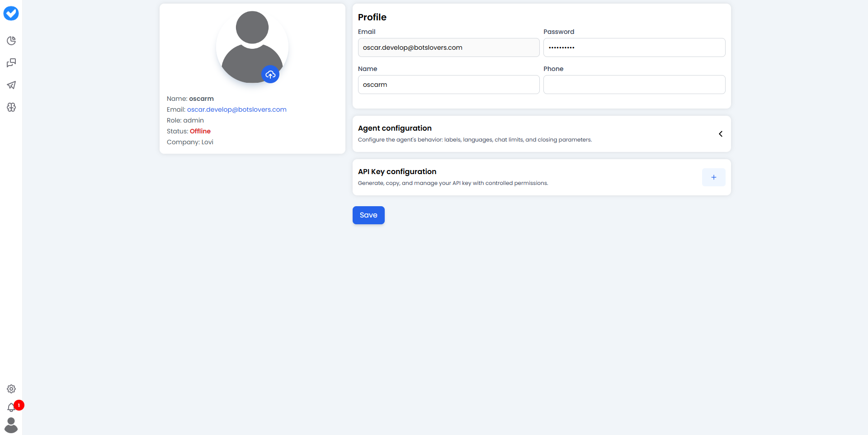The image size is (868, 435).
Task: Open the chats conversation icon in sidebar
Action: [11, 63]
